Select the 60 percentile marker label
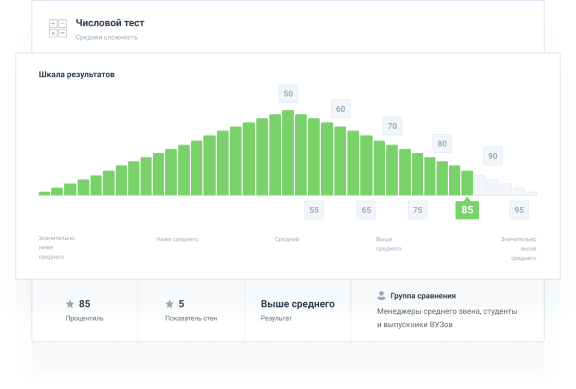Screen dimensions: 576x389 tap(340, 109)
